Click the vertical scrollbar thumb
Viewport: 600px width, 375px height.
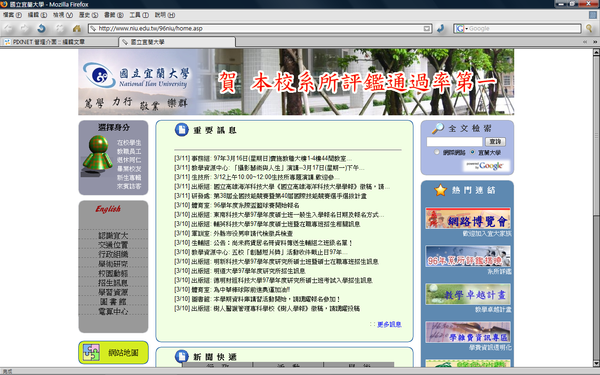tap(596, 136)
